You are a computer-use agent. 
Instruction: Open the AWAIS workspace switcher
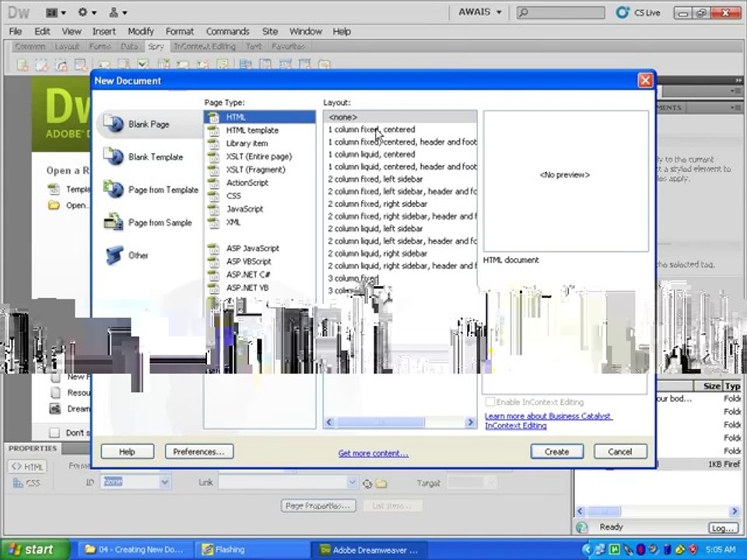point(479,12)
